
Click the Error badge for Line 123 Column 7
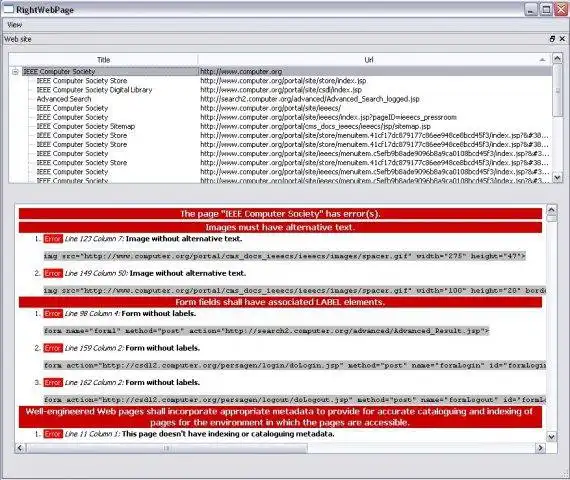point(53,239)
